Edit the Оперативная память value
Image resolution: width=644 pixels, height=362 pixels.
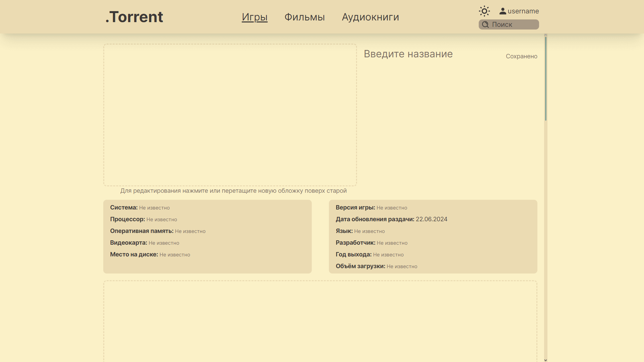pos(190,231)
